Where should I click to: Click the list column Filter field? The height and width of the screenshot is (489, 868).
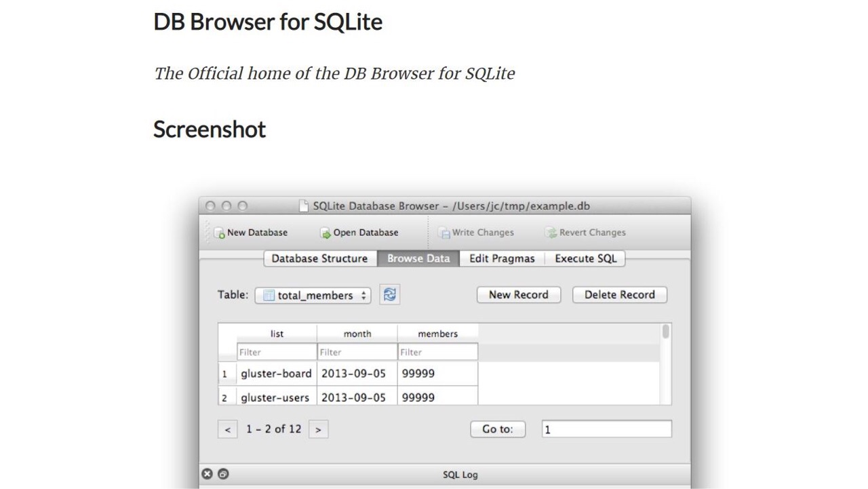click(x=277, y=352)
